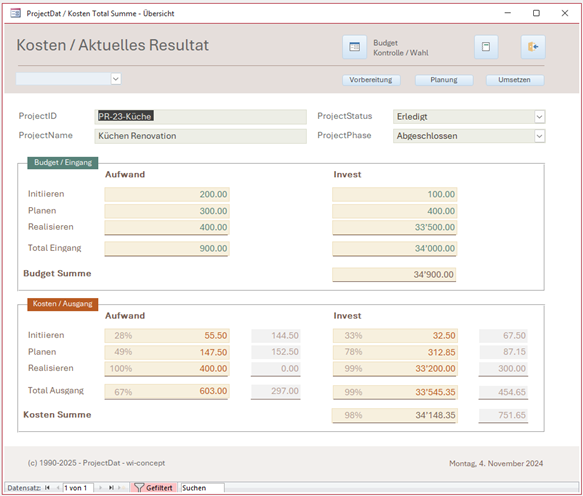Click the Budget Summe value 34'900.00
The height and width of the screenshot is (496, 583).
click(x=394, y=275)
